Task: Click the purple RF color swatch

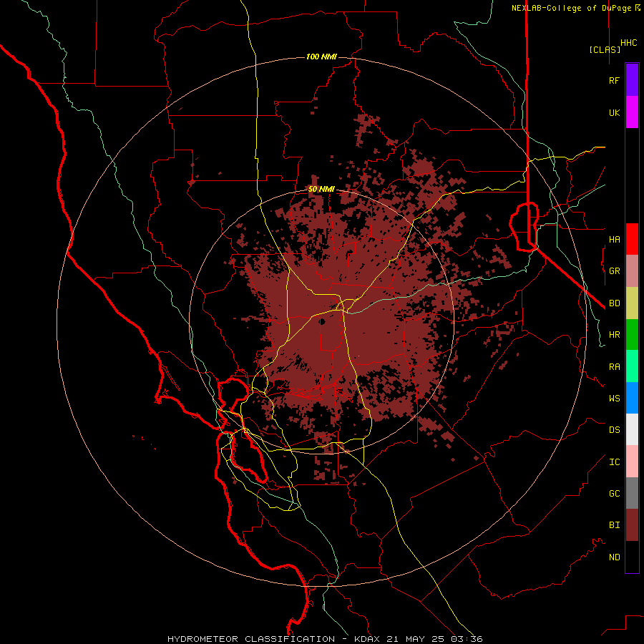Action: point(632,80)
